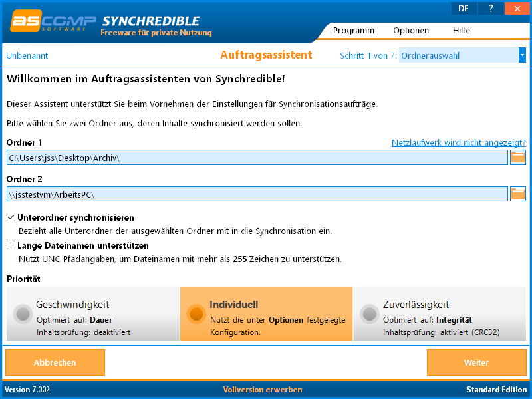Close the Synchredible window

(517, 9)
